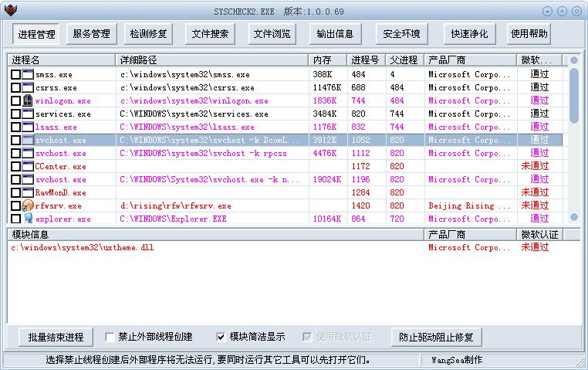Tick the checkbox for lsass.exe
This screenshot has height=370, width=588.
(15, 127)
